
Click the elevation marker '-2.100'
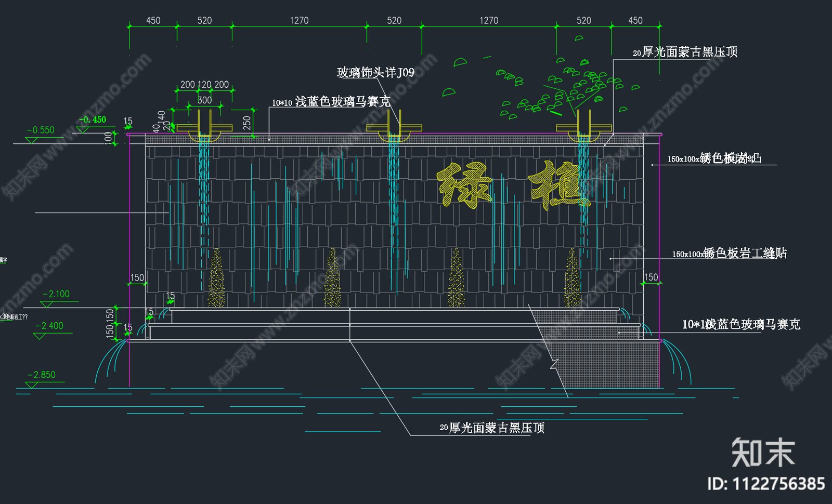56,294
